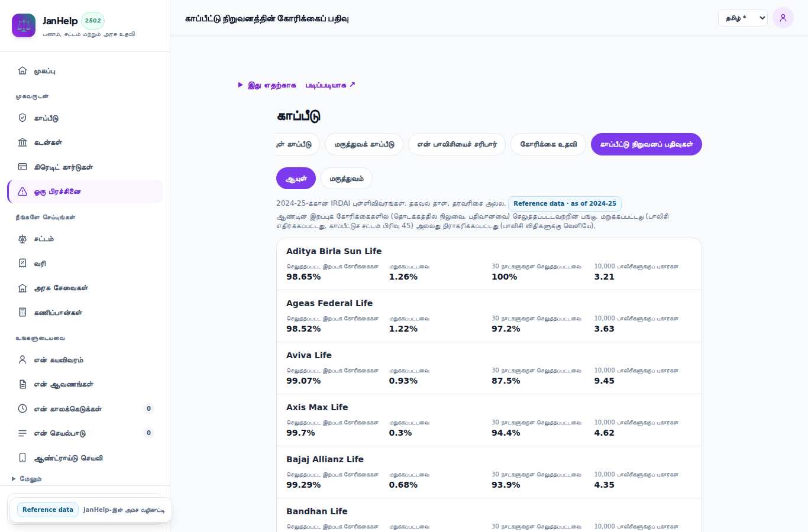
Task: Open என் சுயவிவரம் person icon
Action: coord(22,359)
